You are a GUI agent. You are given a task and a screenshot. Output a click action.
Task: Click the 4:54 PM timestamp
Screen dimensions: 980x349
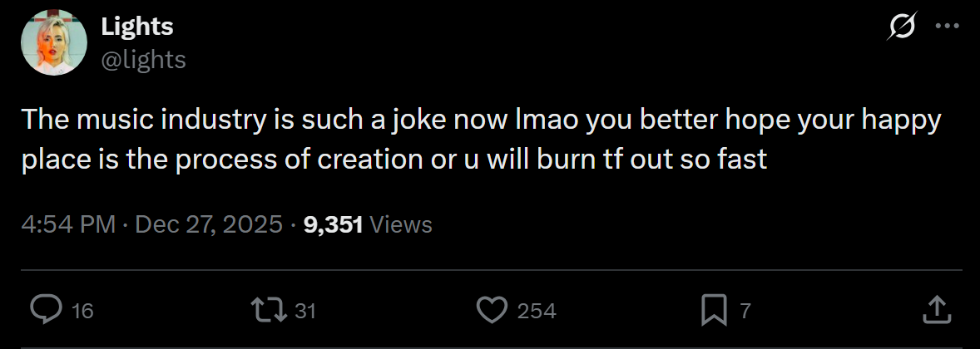pos(69,224)
